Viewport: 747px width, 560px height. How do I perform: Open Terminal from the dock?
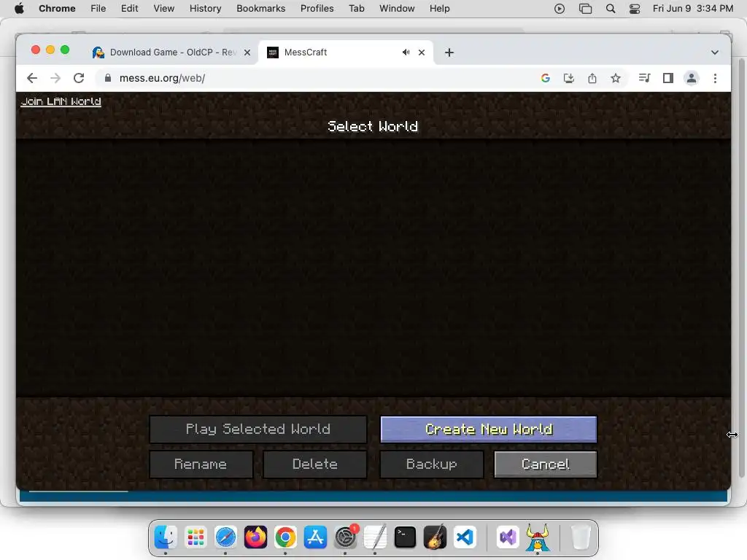406,537
